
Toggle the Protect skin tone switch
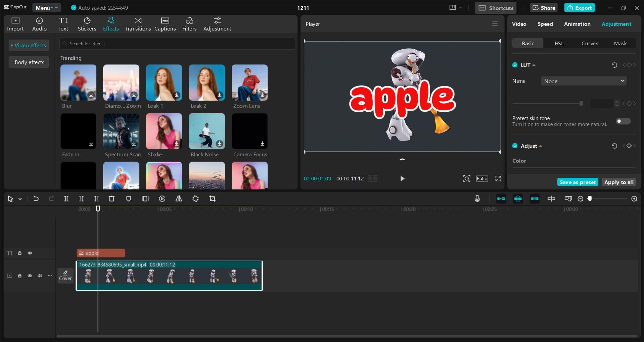[623, 121]
